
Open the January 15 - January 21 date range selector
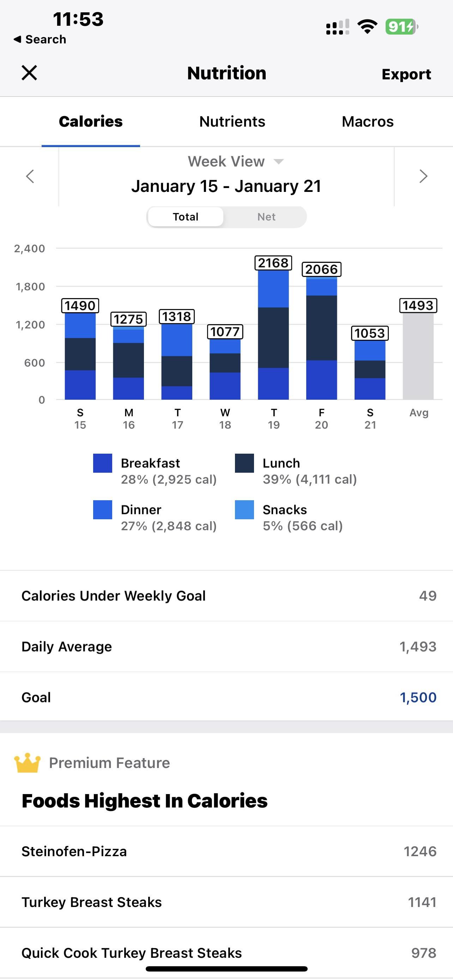tap(226, 186)
